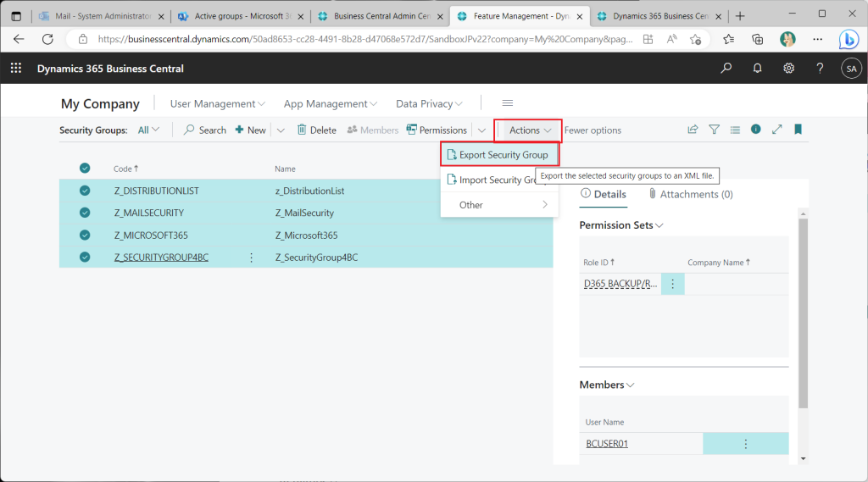Image resolution: width=868 pixels, height=482 pixels.
Task: Open the browser profile picture
Action: [x=787, y=39]
